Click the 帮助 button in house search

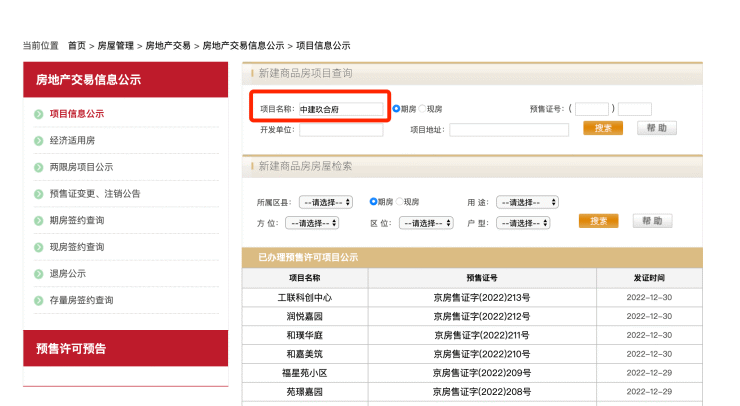pyautogui.click(x=652, y=221)
